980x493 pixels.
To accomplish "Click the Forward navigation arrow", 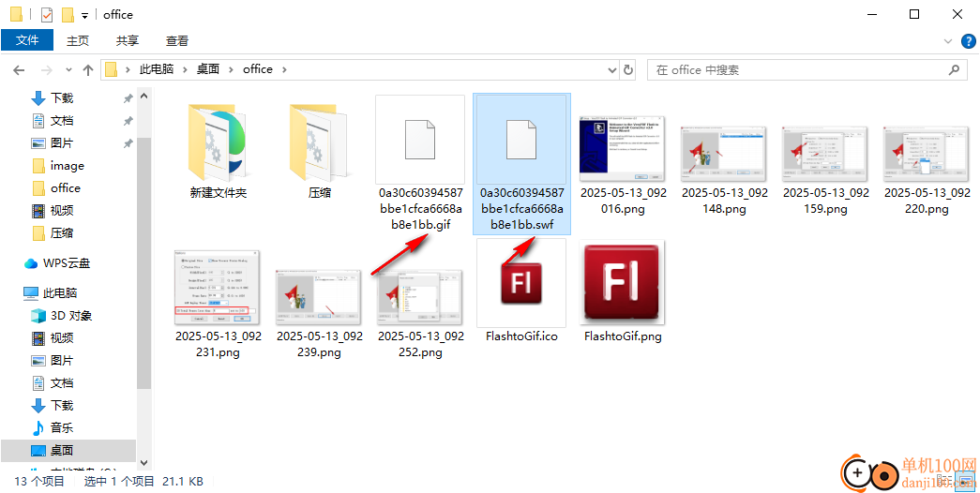I will click(x=46, y=70).
